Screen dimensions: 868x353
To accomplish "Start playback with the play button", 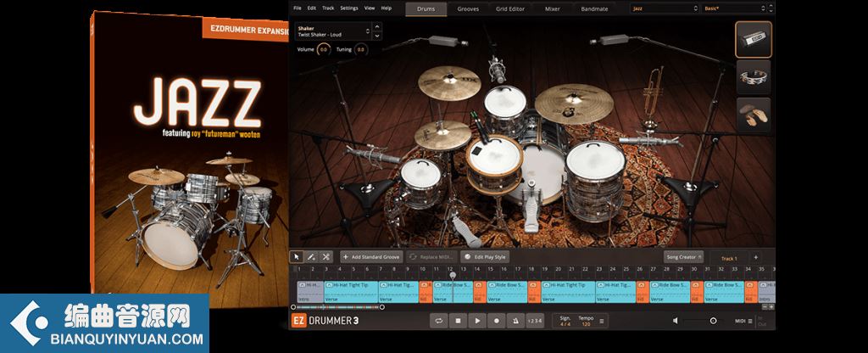I will (x=476, y=320).
